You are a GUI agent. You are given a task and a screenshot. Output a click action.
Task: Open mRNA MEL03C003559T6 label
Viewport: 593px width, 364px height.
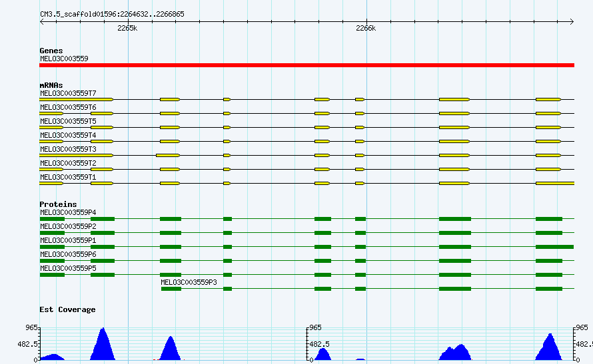point(68,107)
